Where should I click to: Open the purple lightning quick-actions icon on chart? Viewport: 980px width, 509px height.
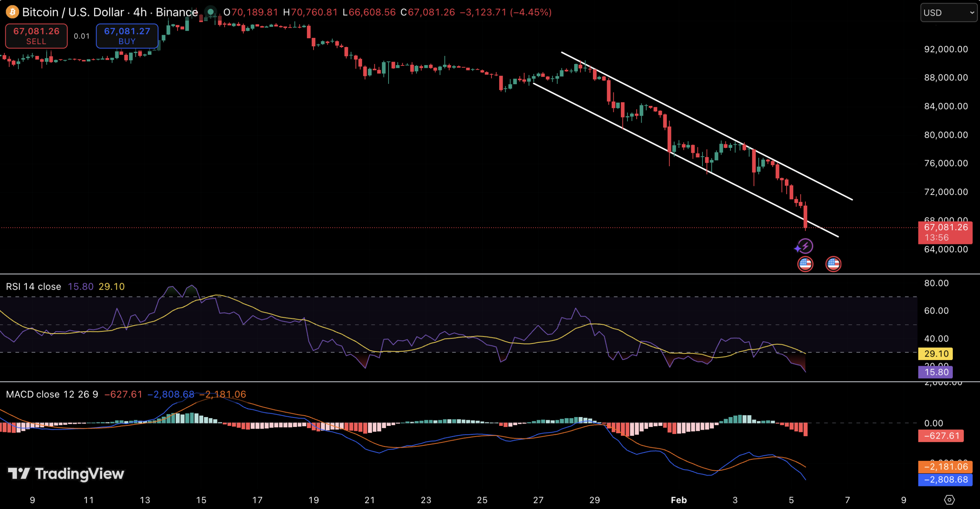[x=805, y=245]
